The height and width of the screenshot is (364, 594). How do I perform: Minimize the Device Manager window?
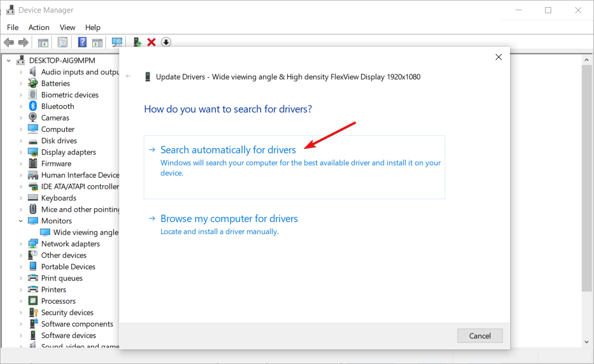click(519, 10)
